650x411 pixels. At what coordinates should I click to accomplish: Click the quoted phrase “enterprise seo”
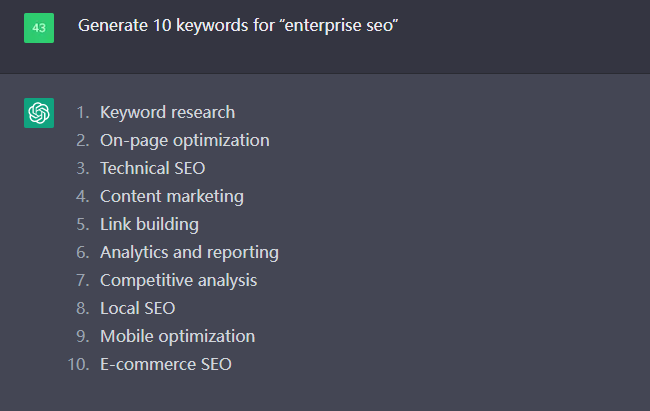[x=339, y=26]
